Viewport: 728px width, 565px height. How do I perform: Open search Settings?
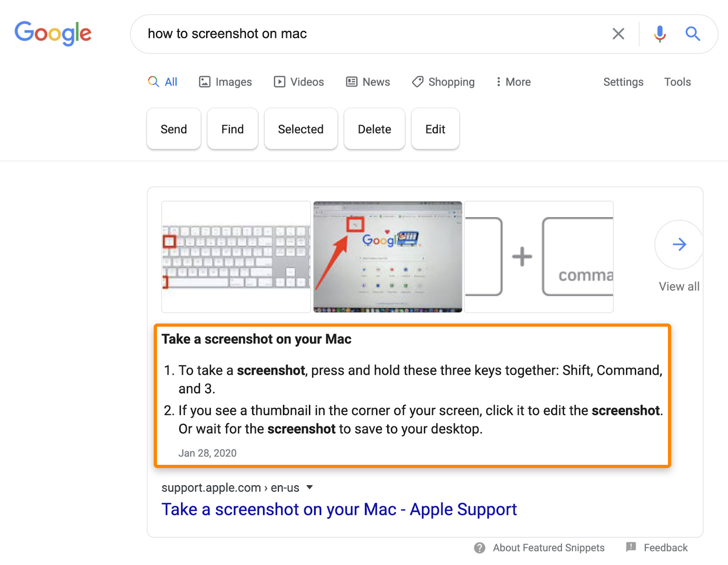click(x=623, y=82)
